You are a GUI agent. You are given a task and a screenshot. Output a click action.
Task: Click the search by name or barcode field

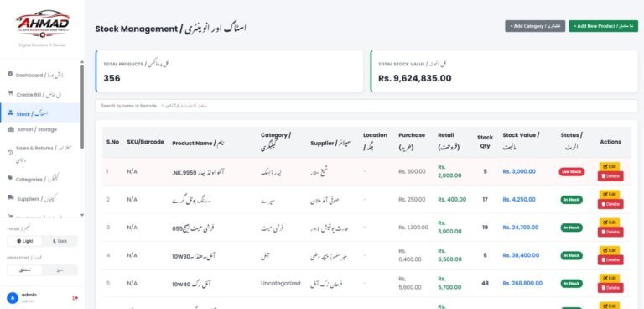[x=366, y=106]
